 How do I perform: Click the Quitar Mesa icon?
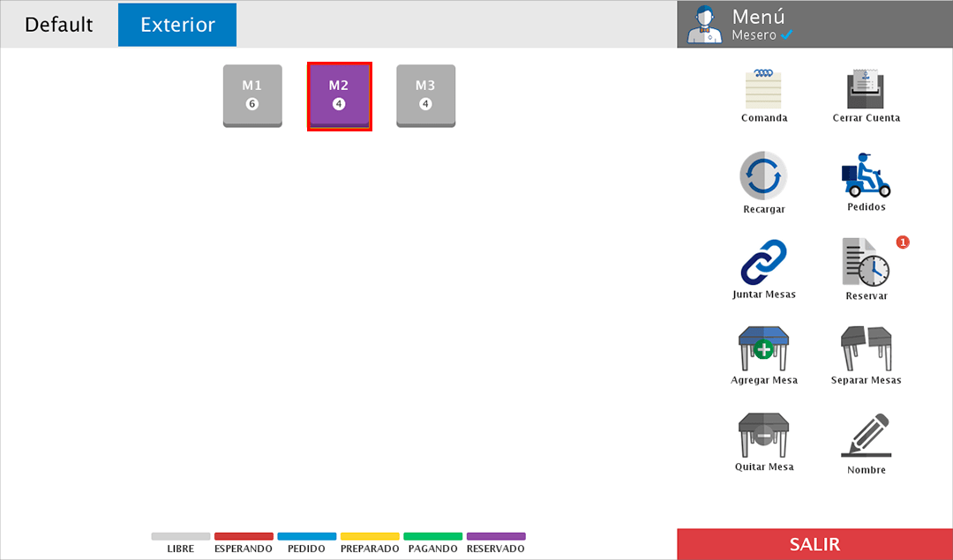(763, 436)
